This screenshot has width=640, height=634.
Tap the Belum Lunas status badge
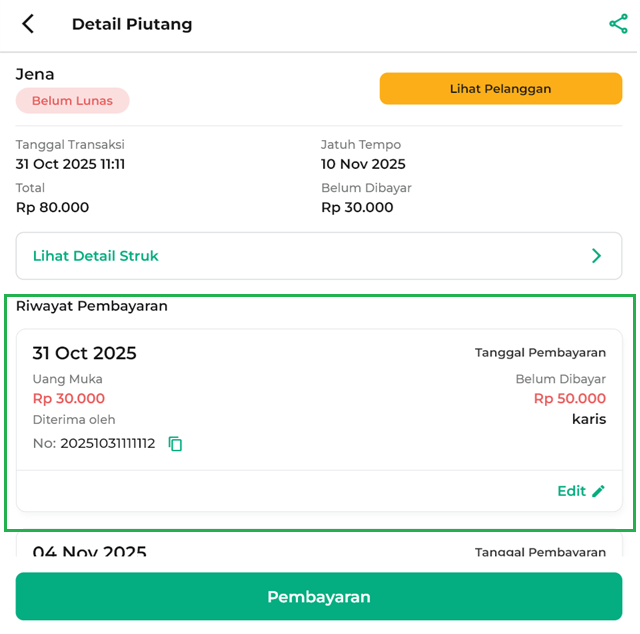pos(72,101)
